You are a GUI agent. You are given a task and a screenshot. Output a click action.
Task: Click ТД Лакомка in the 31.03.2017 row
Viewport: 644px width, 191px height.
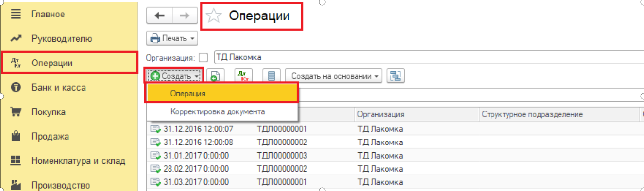[380, 182]
